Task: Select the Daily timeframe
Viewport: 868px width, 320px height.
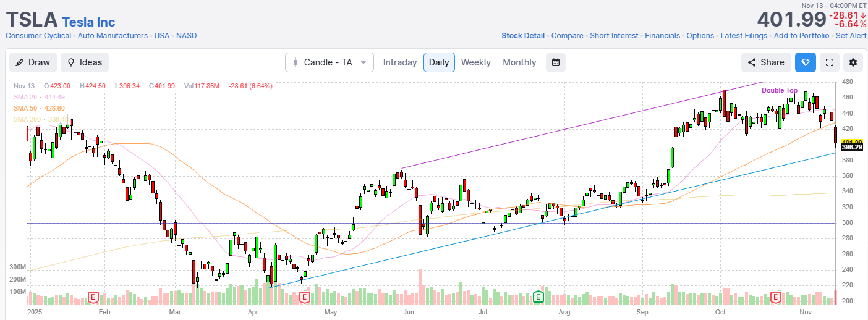Action: click(439, 62)
